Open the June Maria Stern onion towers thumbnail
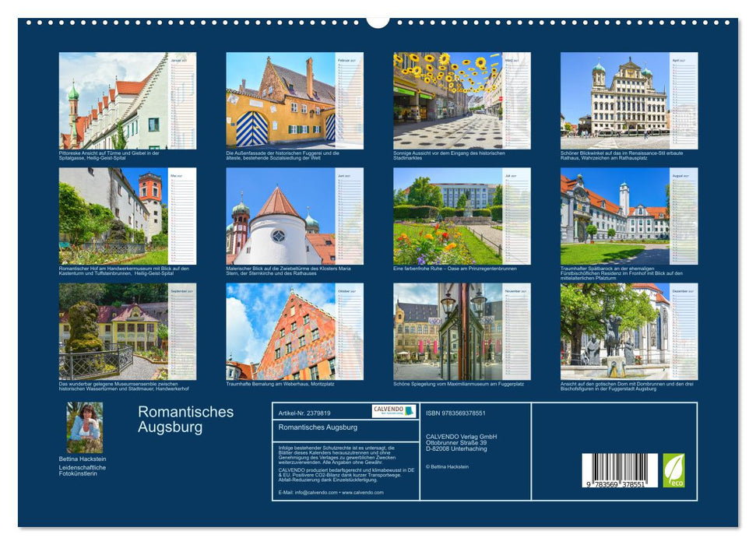Viewport: 756px width, 545px height. click(294, 216)
